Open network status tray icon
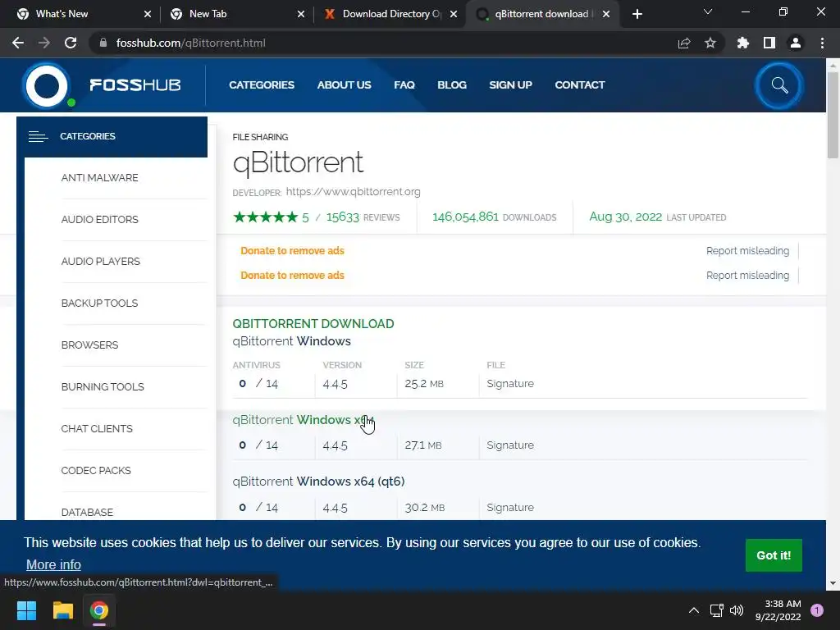 click(717, 610)
